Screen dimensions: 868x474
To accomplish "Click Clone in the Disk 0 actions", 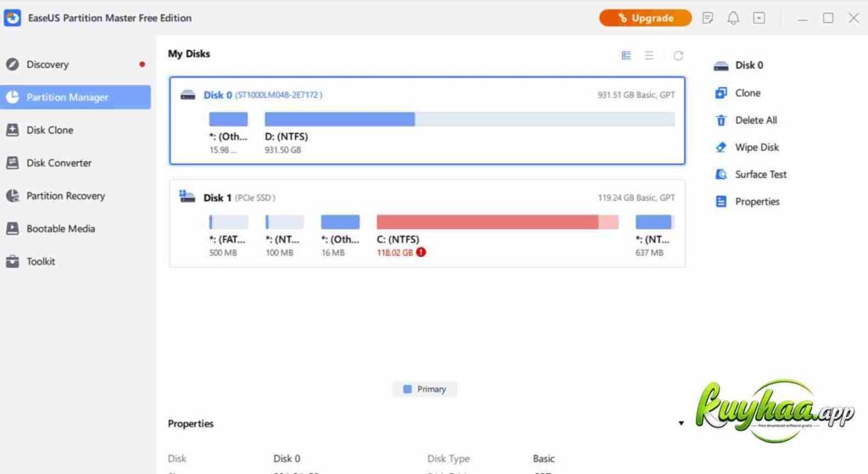I will point(748,93).
